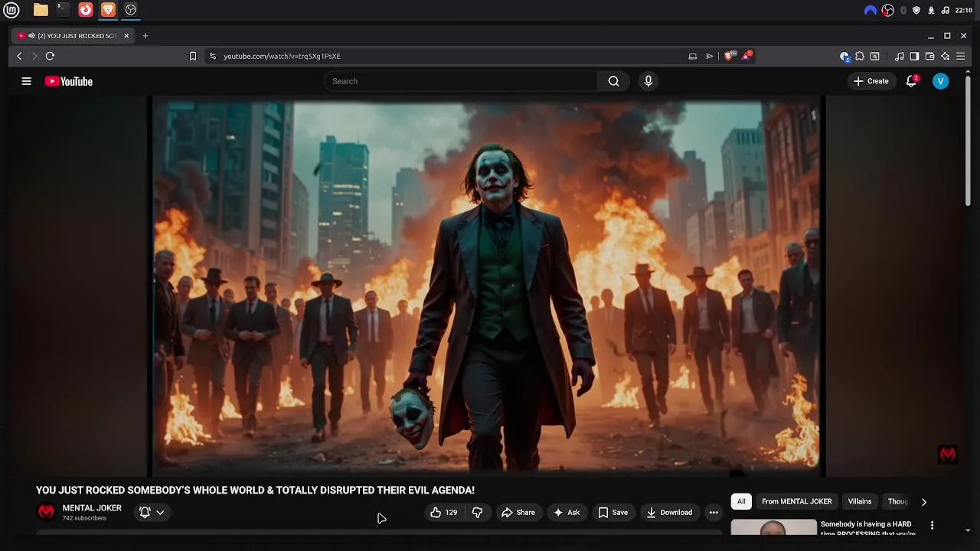Open the YouTube guide hamburger menu
The image size is (980, 551).
click(26, 81)
